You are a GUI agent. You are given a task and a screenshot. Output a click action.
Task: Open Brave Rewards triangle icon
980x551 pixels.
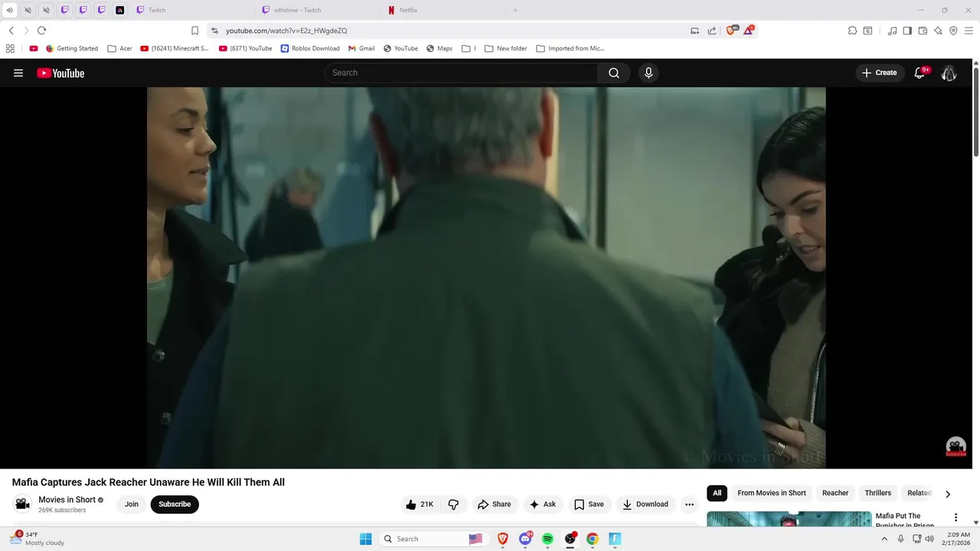[750, 31]
